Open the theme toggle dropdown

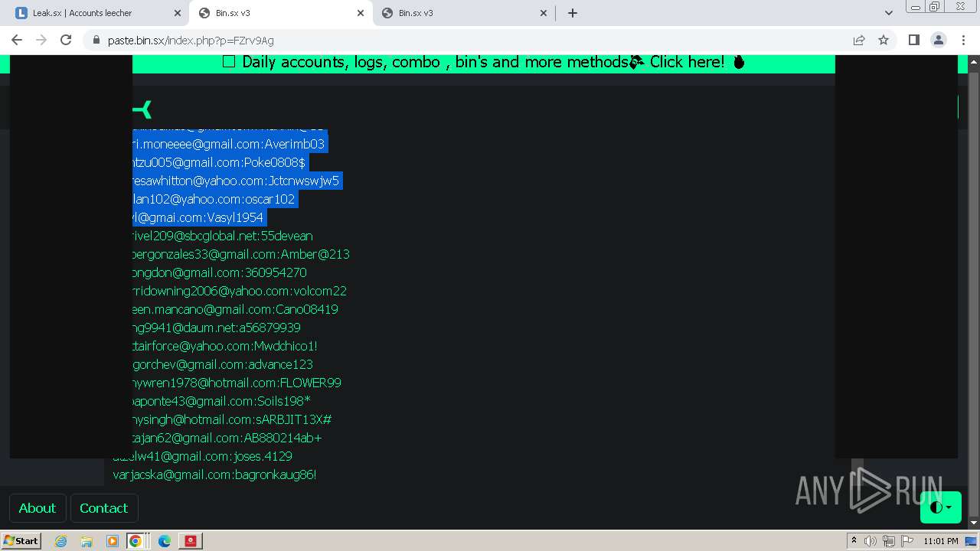pyautogui.click(x=941, y=507)
